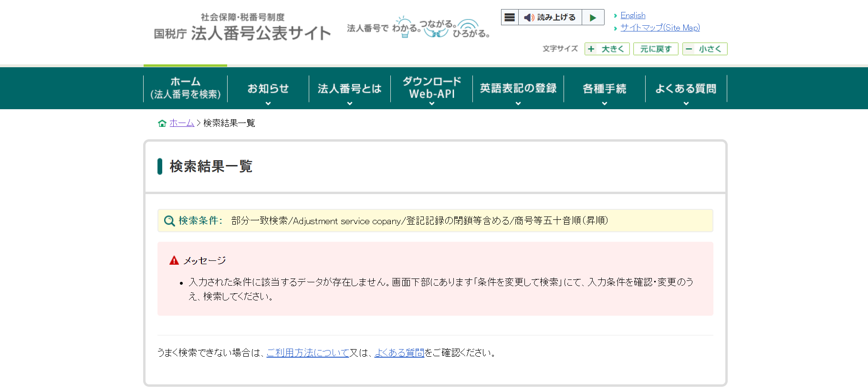Image resolution: width=868 pixels, height=392 pixels.
Task: Open the よくある質問 link in footer text
Action: coord(399,353)
